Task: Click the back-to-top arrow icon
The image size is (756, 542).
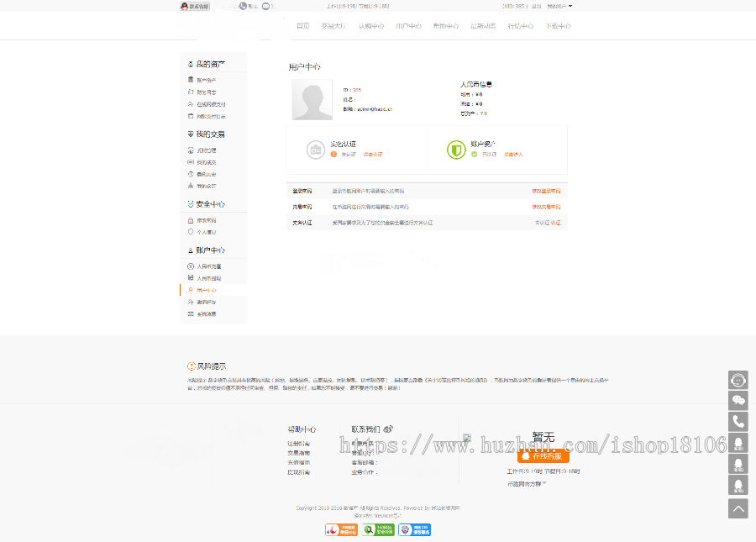Action: [738, 508]
